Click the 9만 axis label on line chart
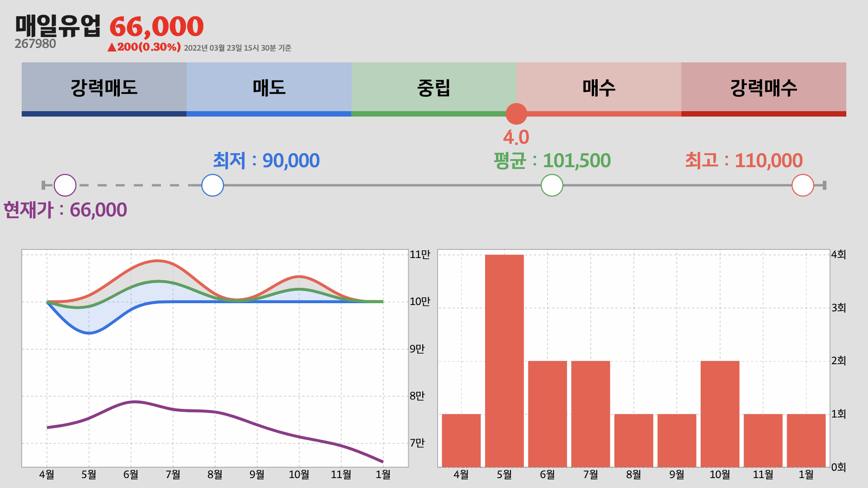The image size is (868, 488). click(x=417, y=349)
